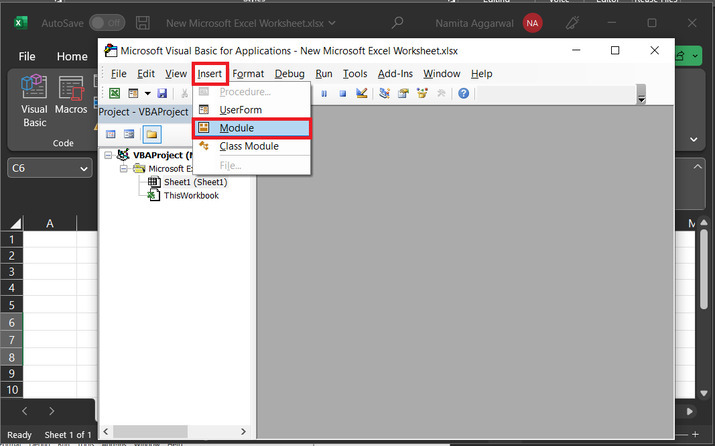Open dropdown arrow beside Insert UserForm icon
The image size is (715, 446).
click(147, 93)
